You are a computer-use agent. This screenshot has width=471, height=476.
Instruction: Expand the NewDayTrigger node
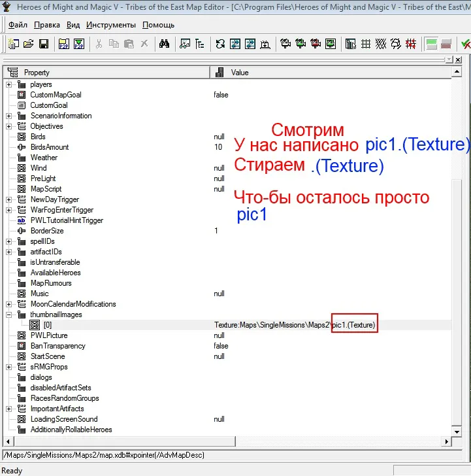[8, 199]
